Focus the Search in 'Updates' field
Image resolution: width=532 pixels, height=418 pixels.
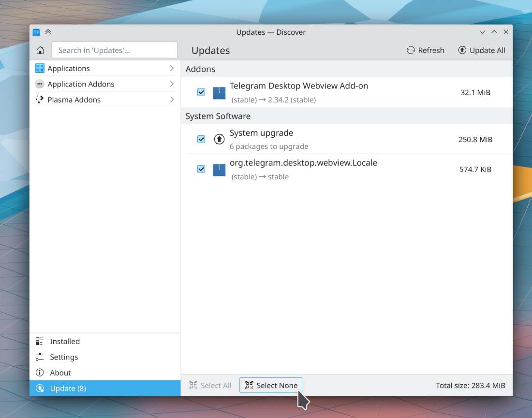pos(115,50)
